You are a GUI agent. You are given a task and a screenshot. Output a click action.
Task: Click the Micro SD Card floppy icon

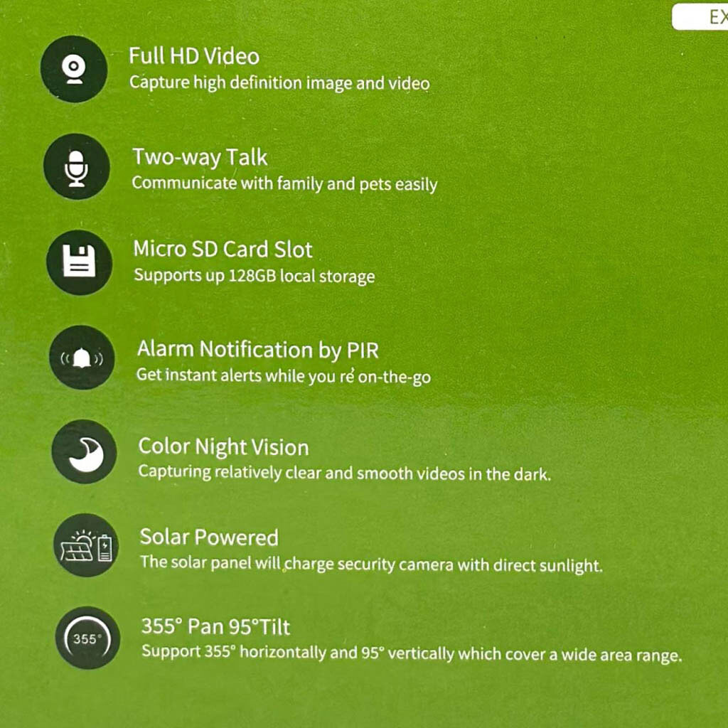(79, 262)
